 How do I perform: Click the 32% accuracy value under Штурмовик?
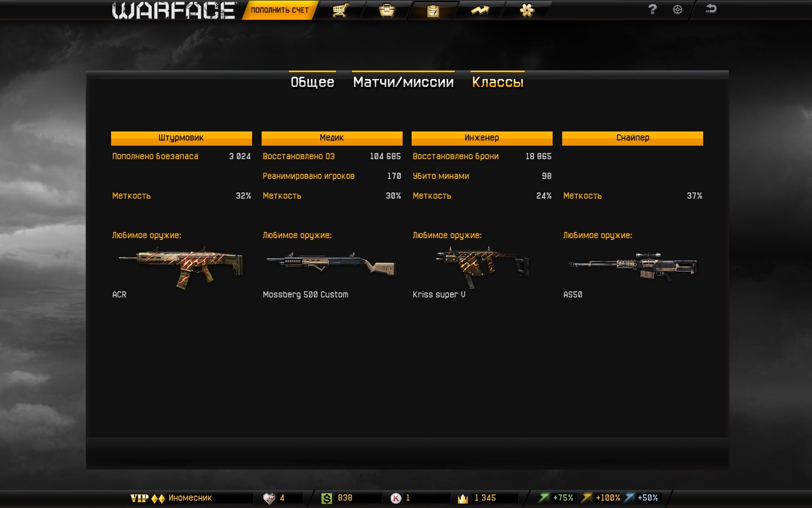[x=244, y=196]
